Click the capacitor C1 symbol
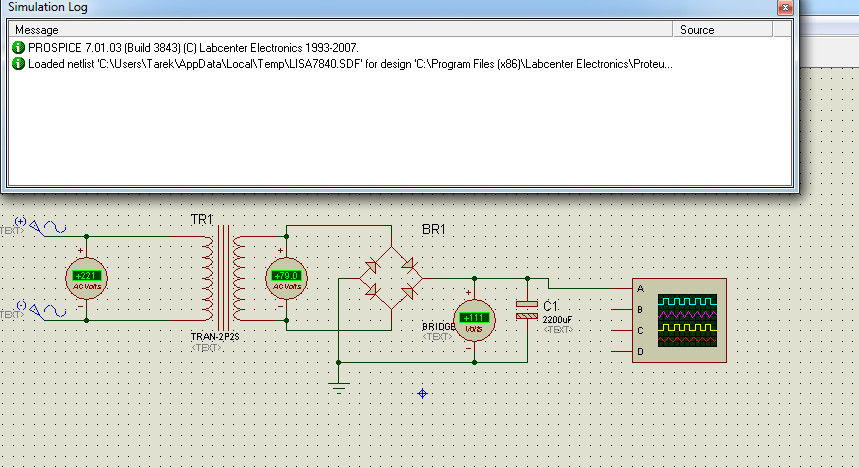This screenshot has width=859, height=468. coord(527,310)
